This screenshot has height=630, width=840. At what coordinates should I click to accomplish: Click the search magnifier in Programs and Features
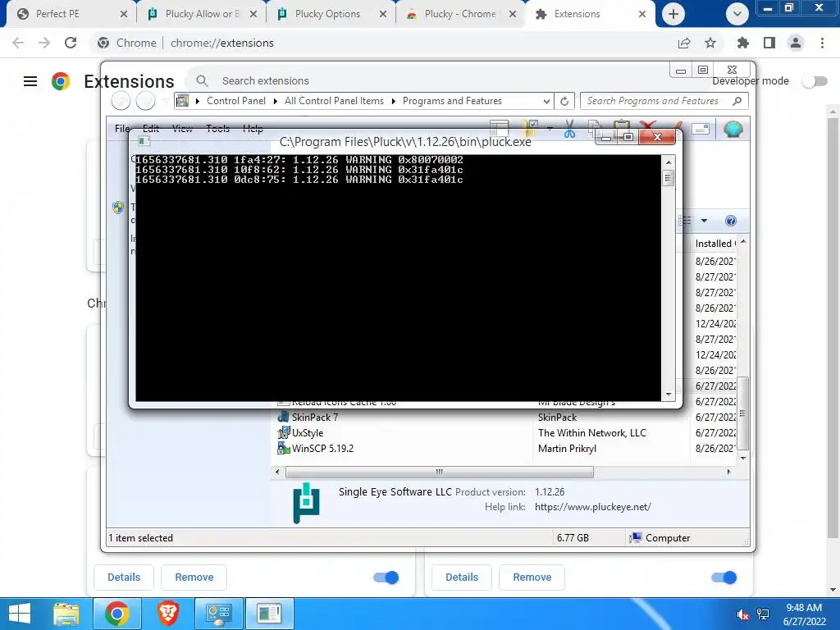[x=737, y=101]
